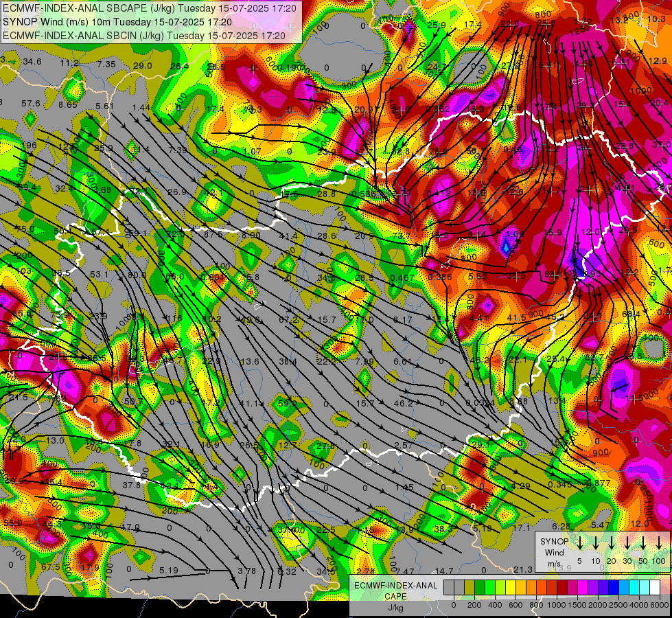Pick the white CAPE legend swatch
Viewport: 672px width, 618px height.
(x=654, y=587)
